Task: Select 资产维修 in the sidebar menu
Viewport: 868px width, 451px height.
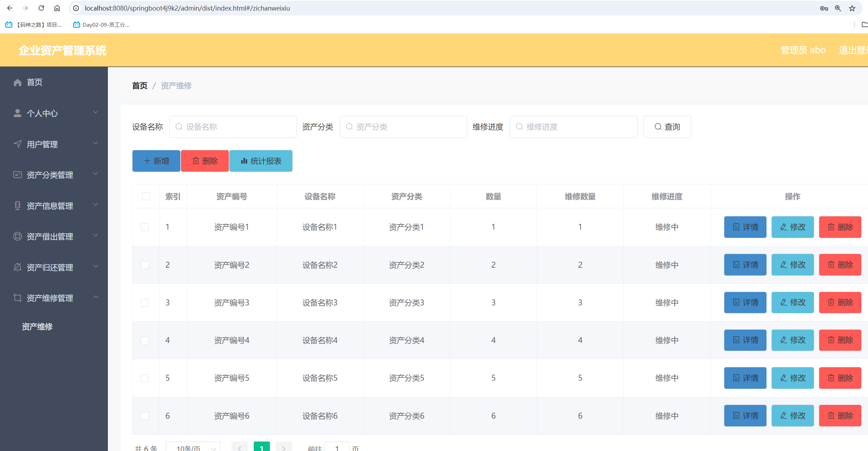Action: coord(37,326)
